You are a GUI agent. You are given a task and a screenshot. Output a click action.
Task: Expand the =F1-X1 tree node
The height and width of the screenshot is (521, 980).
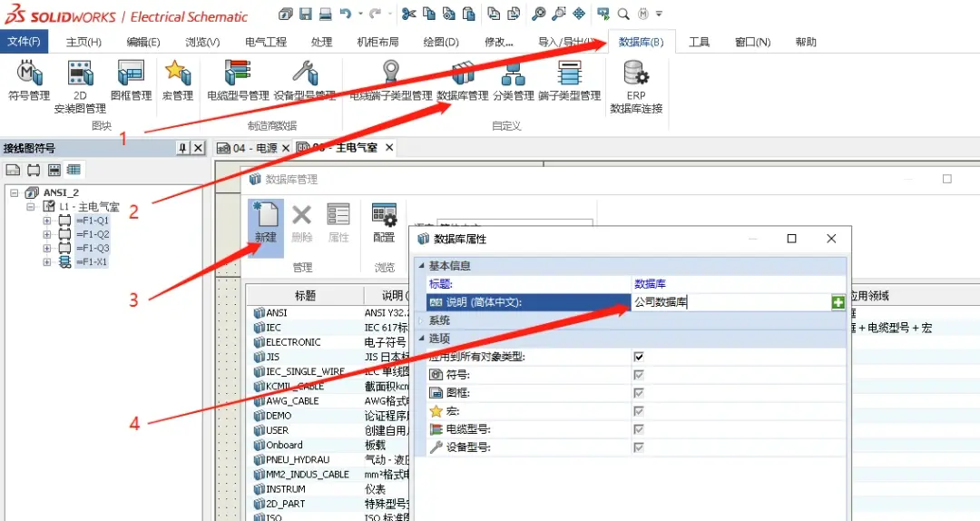[x=47, y=261]
